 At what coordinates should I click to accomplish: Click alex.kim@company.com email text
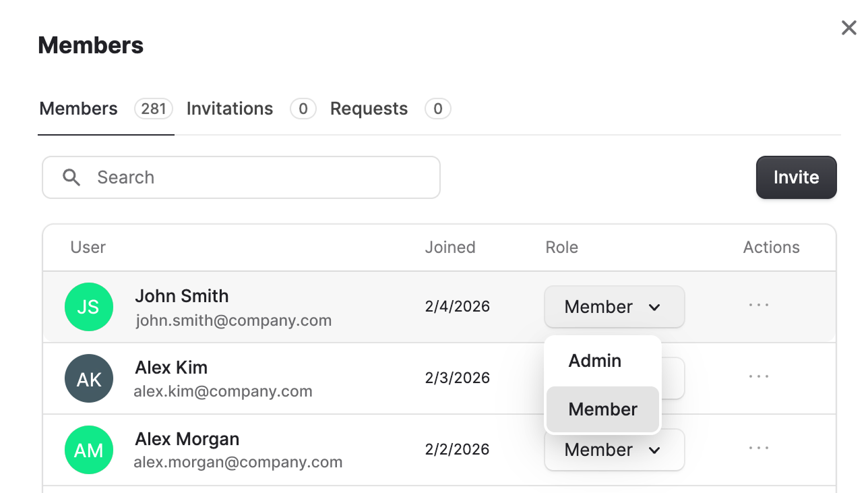tap(224, 391)
